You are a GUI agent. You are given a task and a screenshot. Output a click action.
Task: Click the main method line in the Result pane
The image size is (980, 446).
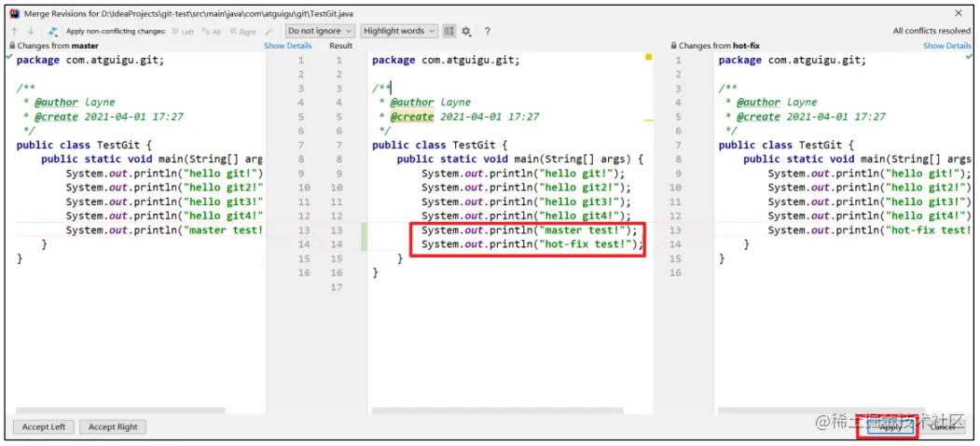tap(520, 159)
